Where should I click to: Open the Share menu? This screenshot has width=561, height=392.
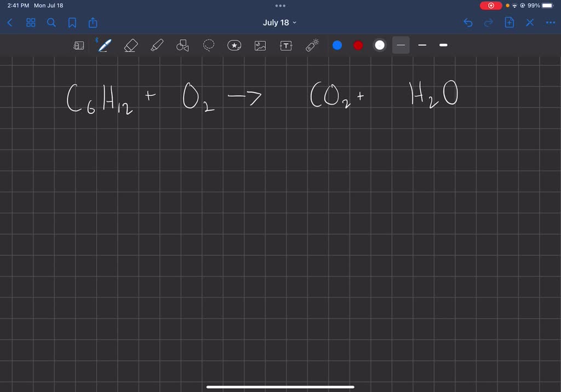coord(93,22)
